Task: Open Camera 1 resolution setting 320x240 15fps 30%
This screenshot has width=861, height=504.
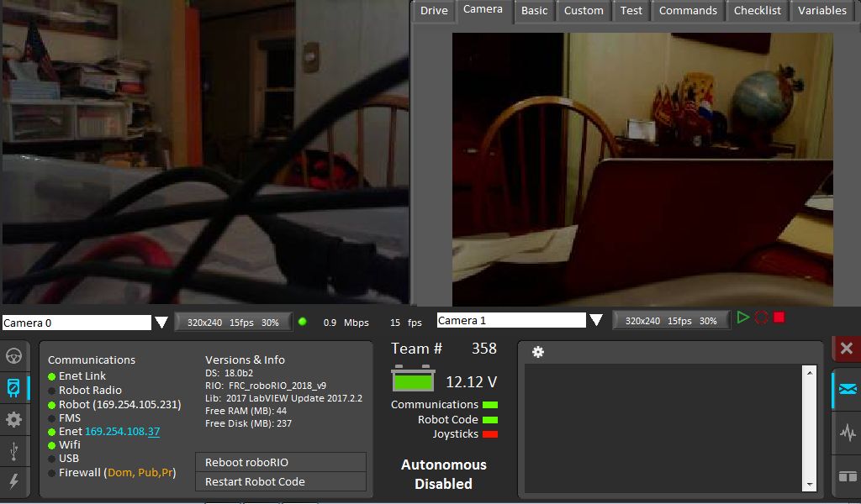Action: [671, 321]
